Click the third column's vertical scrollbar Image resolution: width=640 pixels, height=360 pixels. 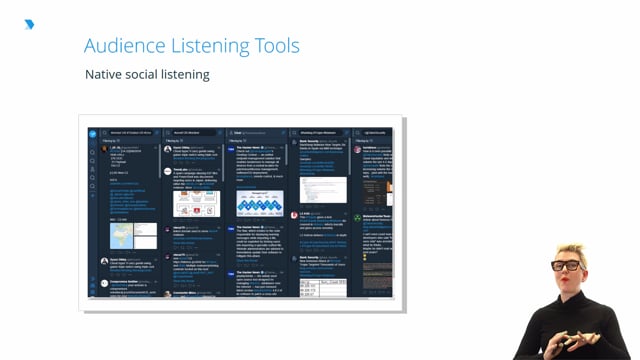click(x=286, y=155)
